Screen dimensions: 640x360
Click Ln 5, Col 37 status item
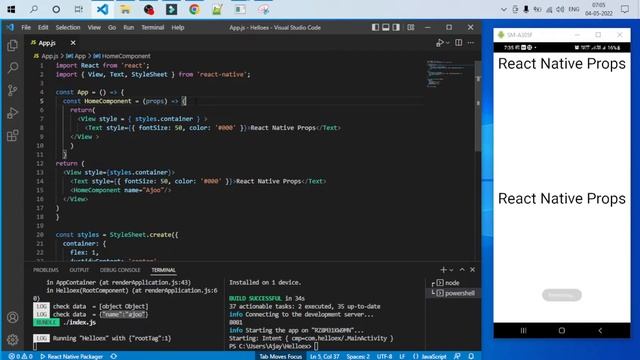point(324,356)
